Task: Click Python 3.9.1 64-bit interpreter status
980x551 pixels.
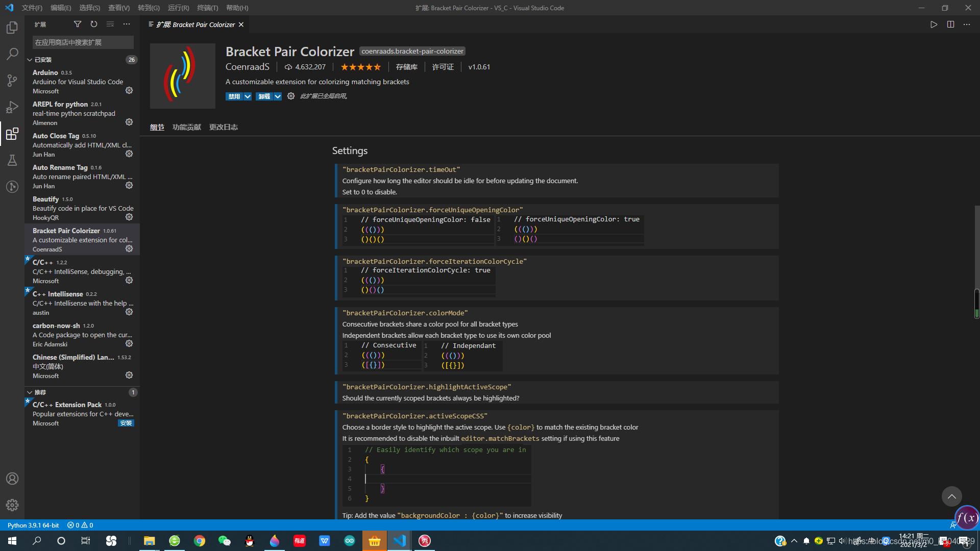Action: 33,525
